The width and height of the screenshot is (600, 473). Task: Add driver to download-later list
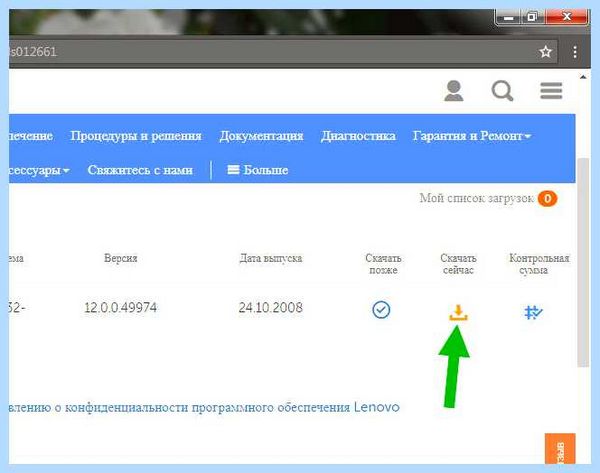(381, 310)
